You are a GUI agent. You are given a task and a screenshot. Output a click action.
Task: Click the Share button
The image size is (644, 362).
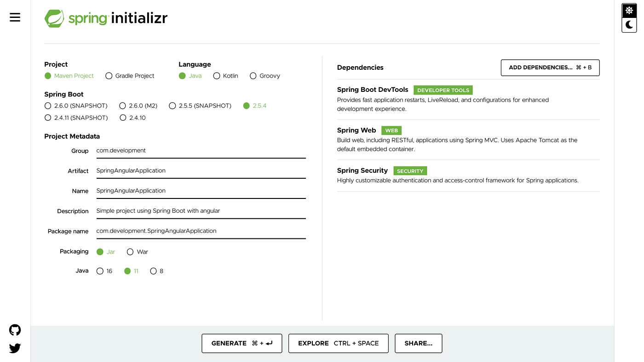(x=419, y=343)
